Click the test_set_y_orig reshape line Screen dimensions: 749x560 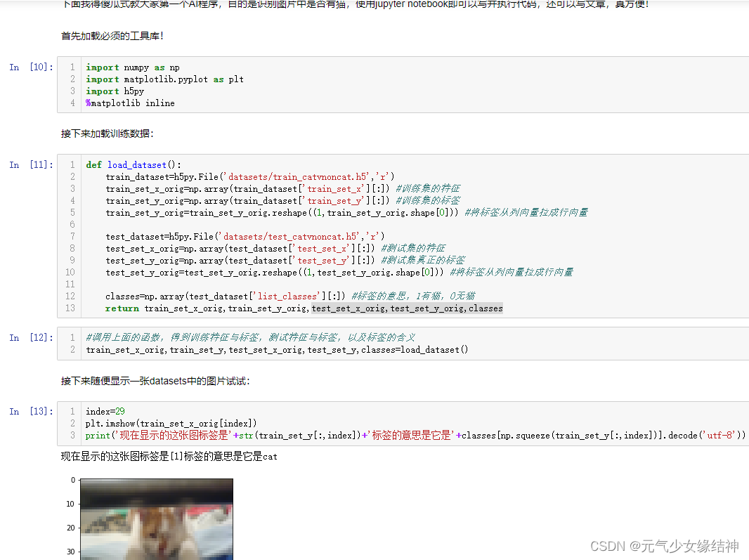(339, 273)
